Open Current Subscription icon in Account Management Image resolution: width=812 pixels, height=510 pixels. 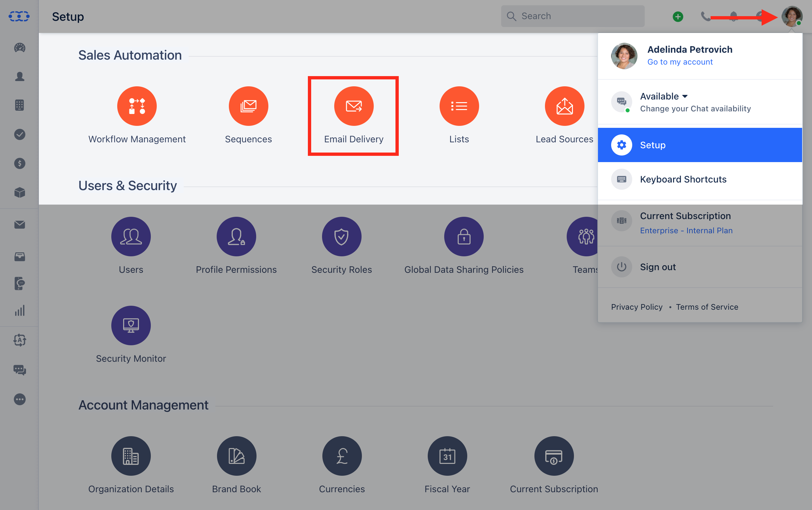point(554,456)
